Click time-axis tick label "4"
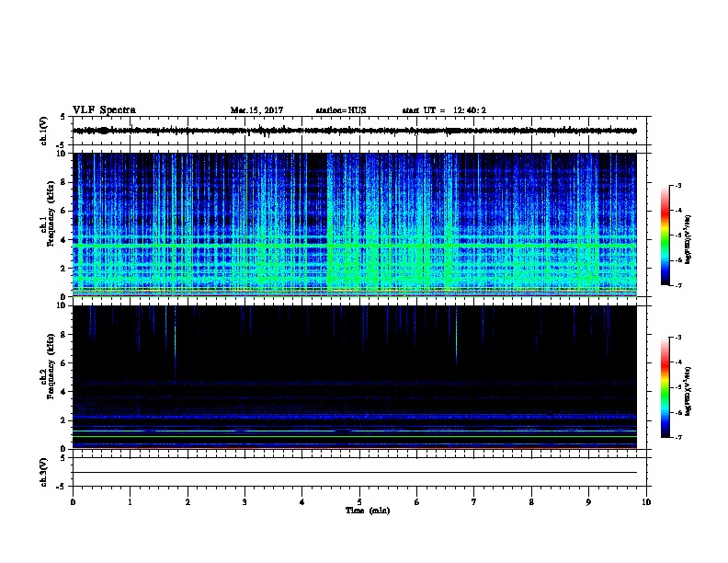The image size is (728, 563). coord(302,502)
